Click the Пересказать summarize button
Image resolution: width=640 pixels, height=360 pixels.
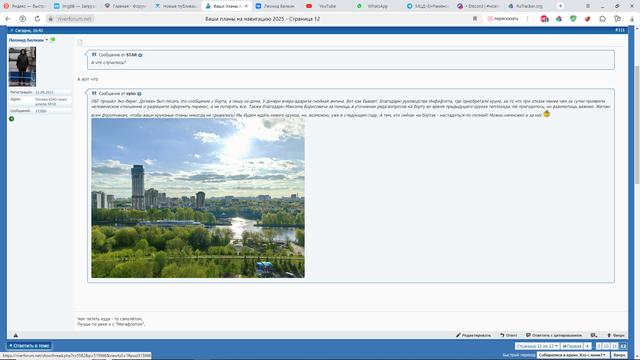503,19
